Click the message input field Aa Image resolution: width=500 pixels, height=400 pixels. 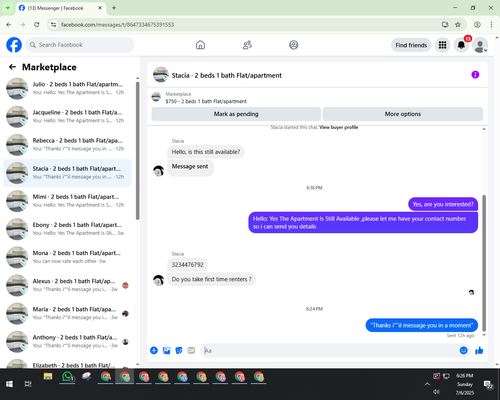click(x=329, y=350)
